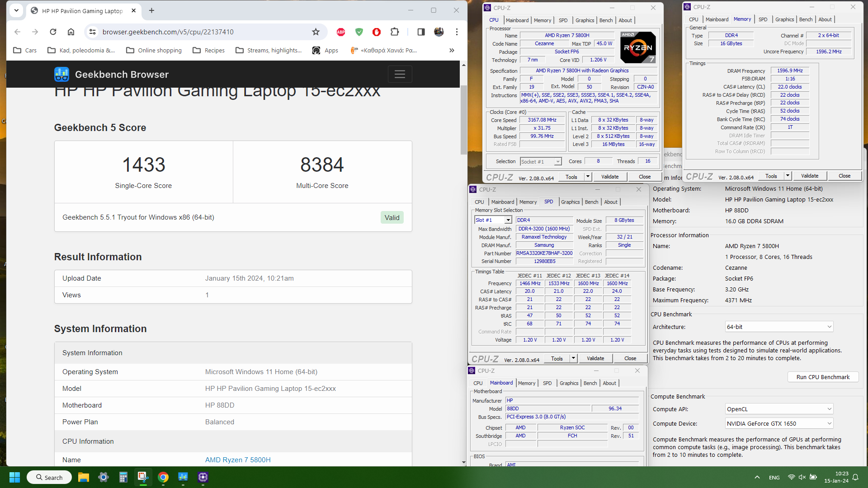Open the notifications bell
868x488 pixels.
(855, 477)
